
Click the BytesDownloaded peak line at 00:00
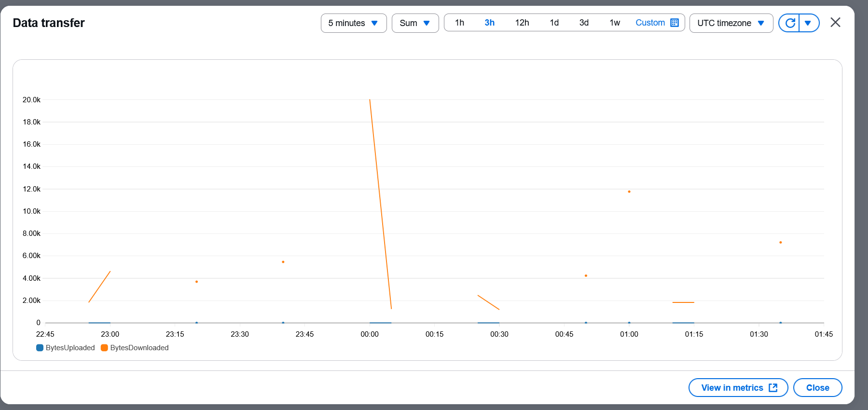tap(370, 100)
